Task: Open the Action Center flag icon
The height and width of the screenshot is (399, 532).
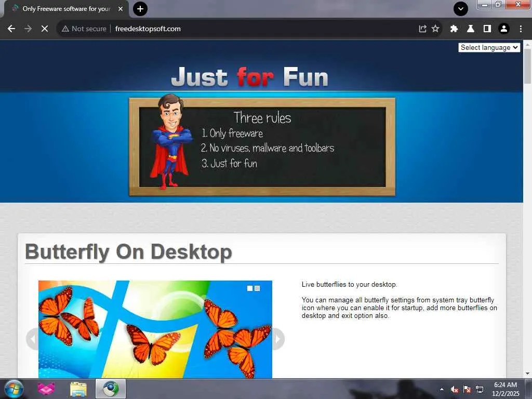Action: 467,389
